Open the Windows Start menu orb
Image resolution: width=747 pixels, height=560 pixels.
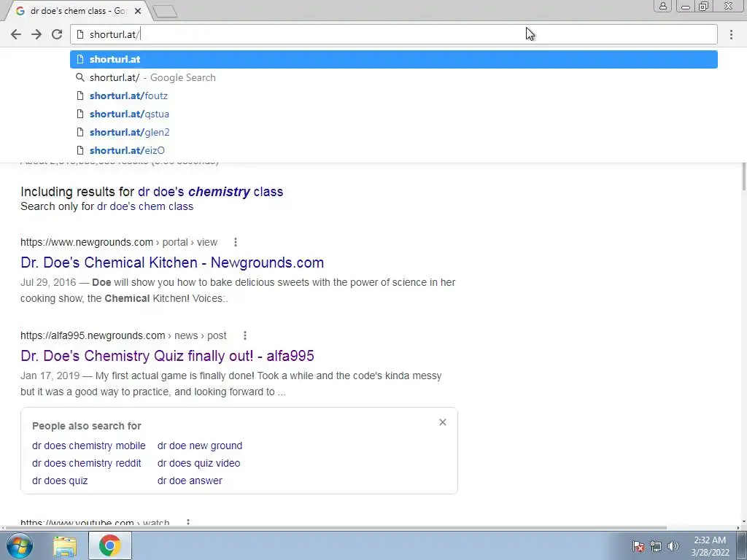[x=19, y=545]
